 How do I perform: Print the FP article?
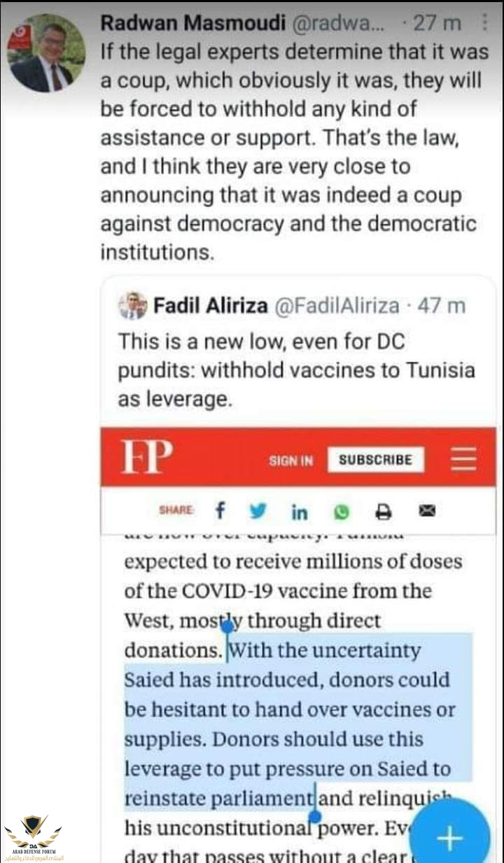(x=383, y=512)
